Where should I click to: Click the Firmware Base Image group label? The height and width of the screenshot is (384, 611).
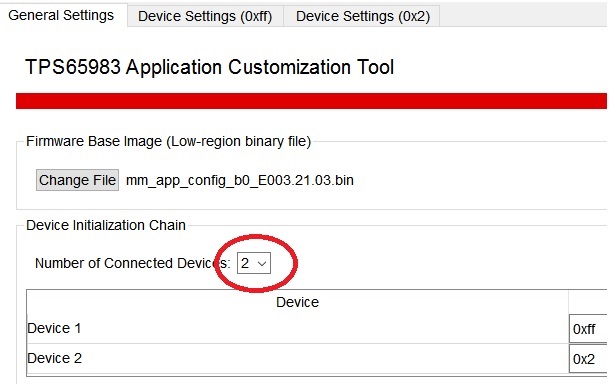tap(168, 141)
